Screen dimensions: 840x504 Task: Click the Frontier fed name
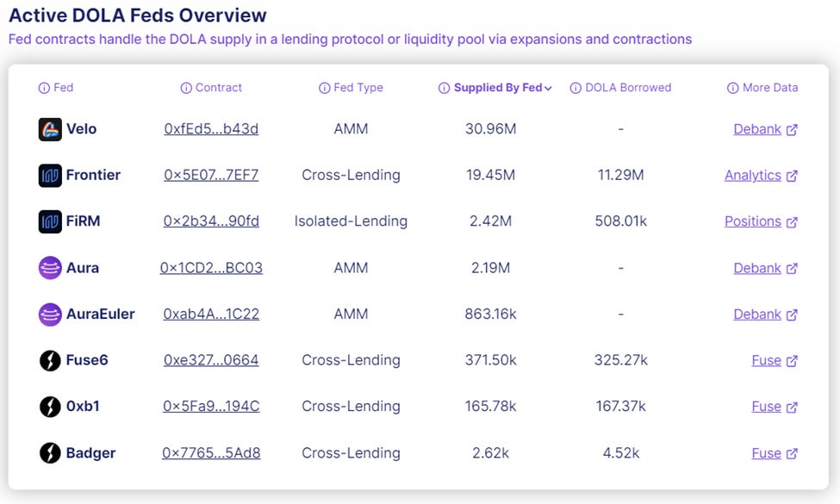click(93, 175)
